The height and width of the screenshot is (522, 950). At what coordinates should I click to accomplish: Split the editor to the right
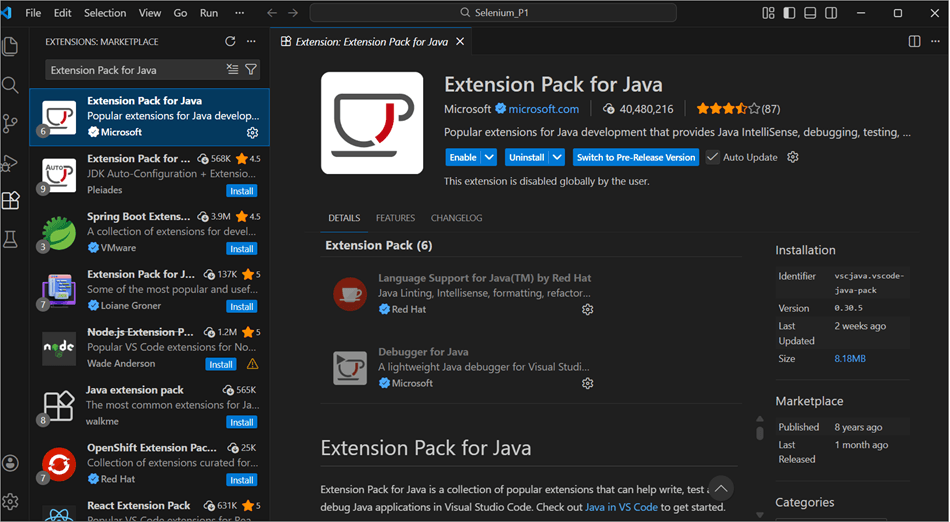[914, 41]
